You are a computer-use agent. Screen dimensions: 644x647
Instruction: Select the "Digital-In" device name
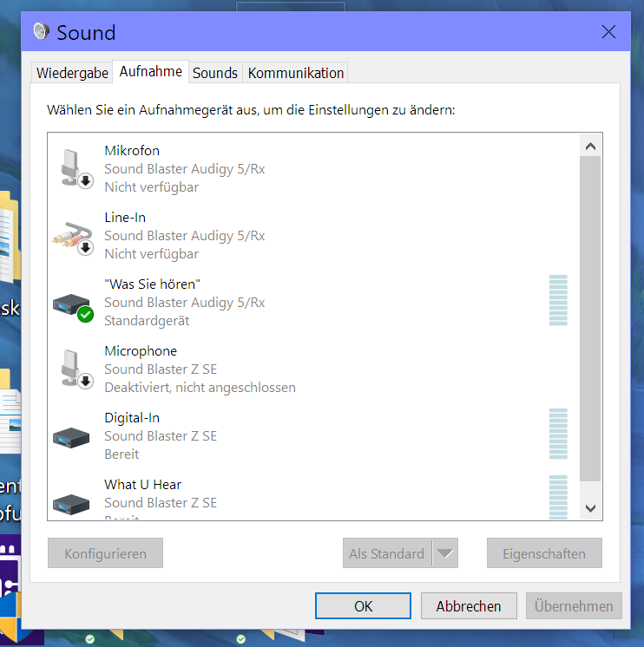pyautogui.click(x=132, y=418)
